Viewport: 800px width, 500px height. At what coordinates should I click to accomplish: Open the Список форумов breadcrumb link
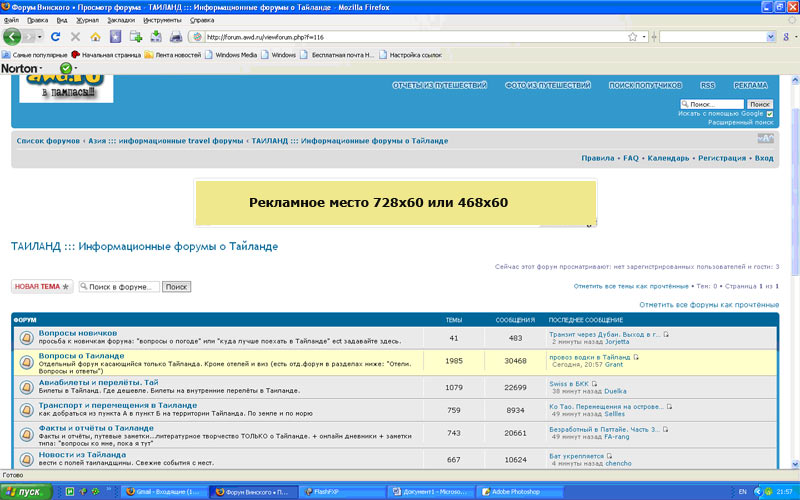pyautogui.click(x=48, y=141)
